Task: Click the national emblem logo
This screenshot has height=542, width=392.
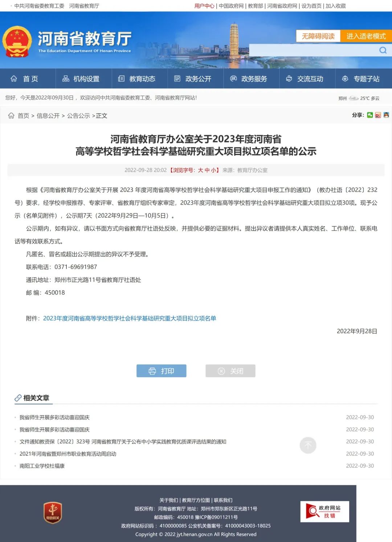Action: coord(17,41)
